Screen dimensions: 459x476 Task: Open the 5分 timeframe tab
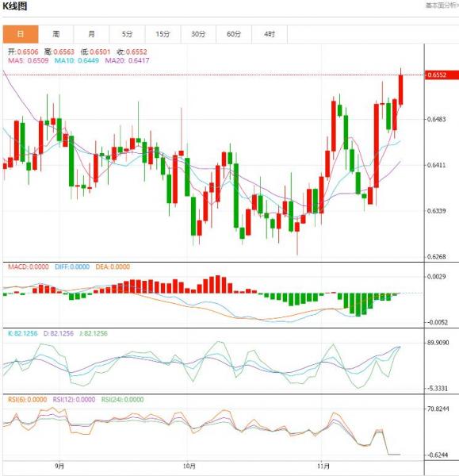point(128,34)
